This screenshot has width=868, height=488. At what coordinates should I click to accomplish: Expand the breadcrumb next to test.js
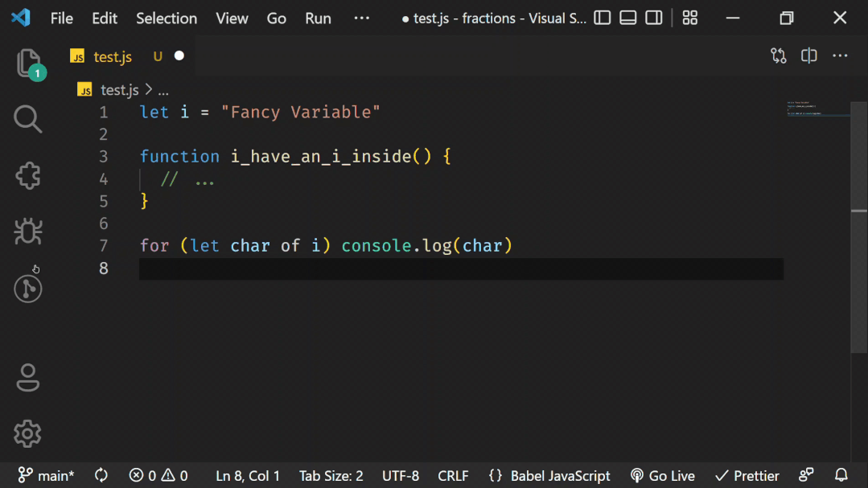pos(163,90)
